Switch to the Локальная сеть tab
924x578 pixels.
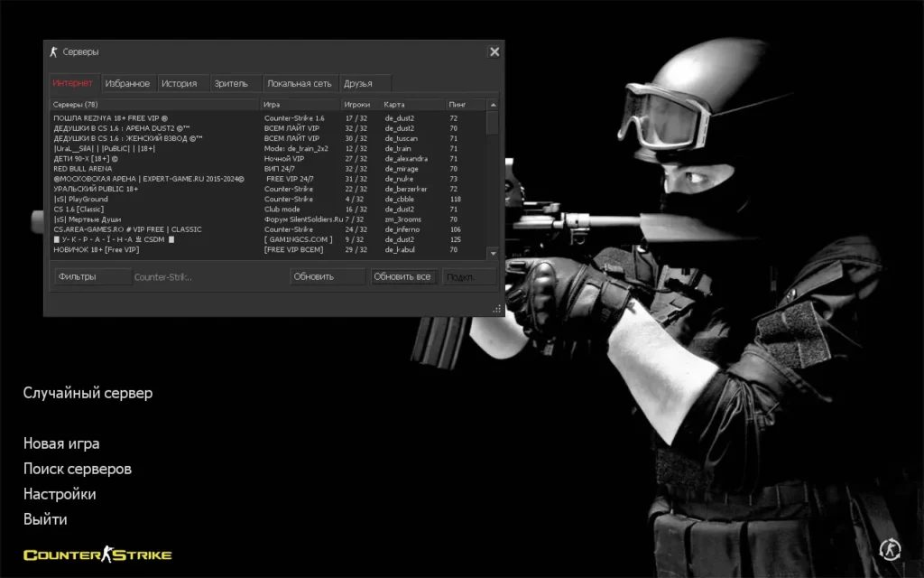pos(299,82)
